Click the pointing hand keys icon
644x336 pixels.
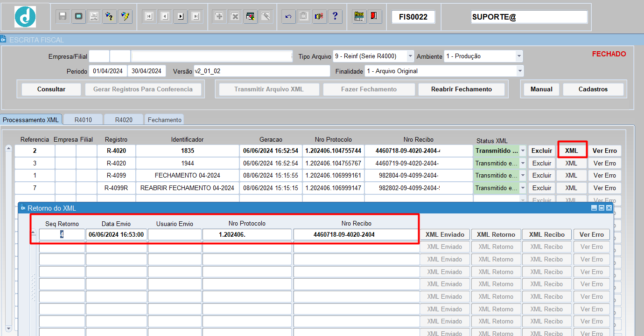point(319,17)
